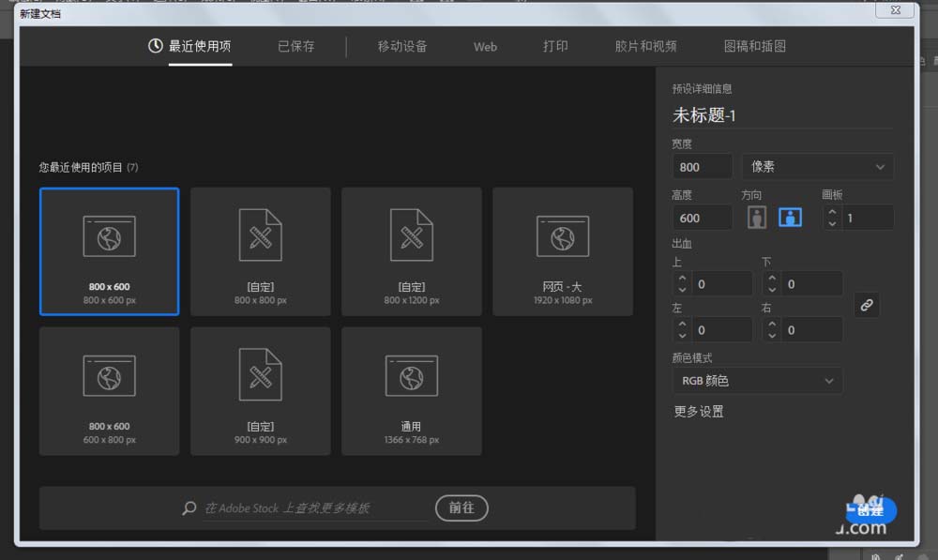The width and height of the screenshot is (938, 560).
Task: Decrease the 左 bleed value
Action: coord(682,336)
